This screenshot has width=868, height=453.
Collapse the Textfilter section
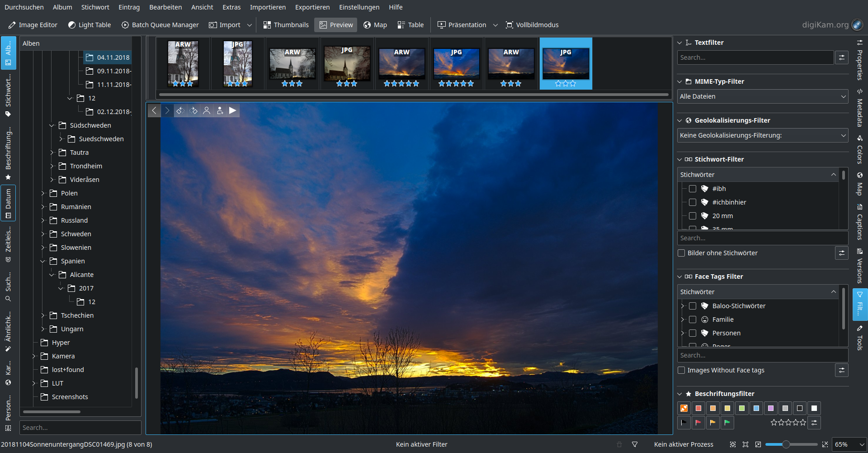pyautogui.click(x=679, y=43)
